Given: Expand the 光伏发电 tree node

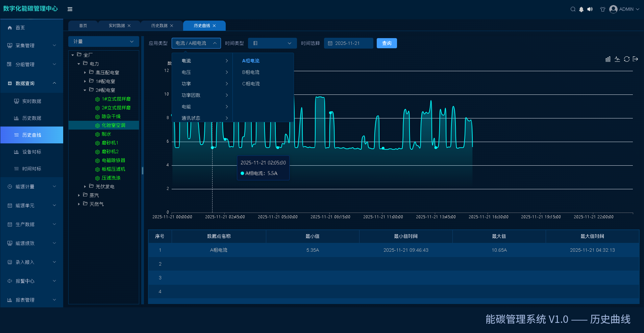Looking at the screenshot, I should tap(85, 187).
